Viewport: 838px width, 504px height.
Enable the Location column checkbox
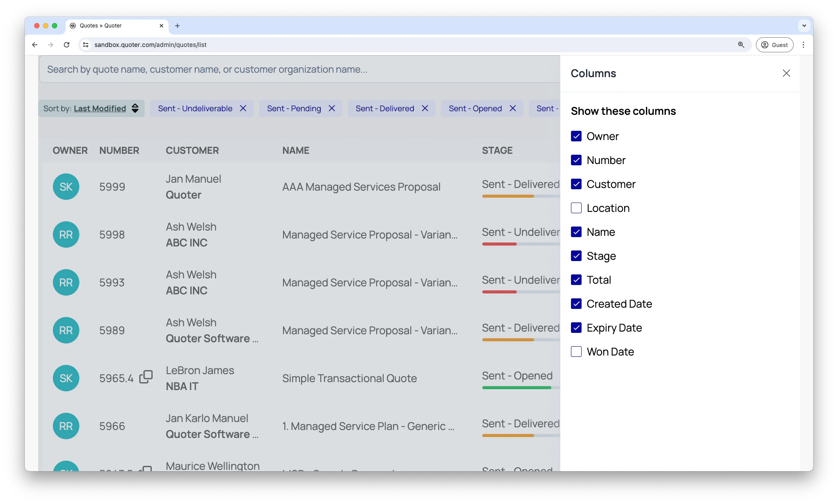pos(576,208)
